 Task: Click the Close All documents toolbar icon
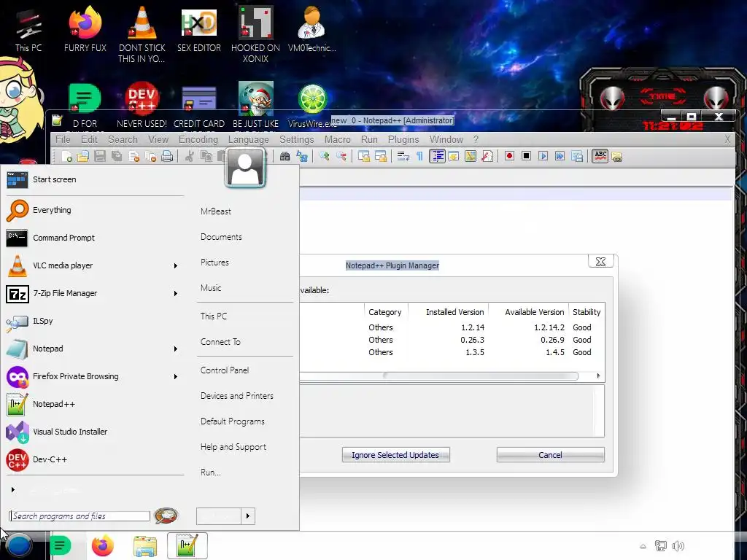[x=150, y=156]
